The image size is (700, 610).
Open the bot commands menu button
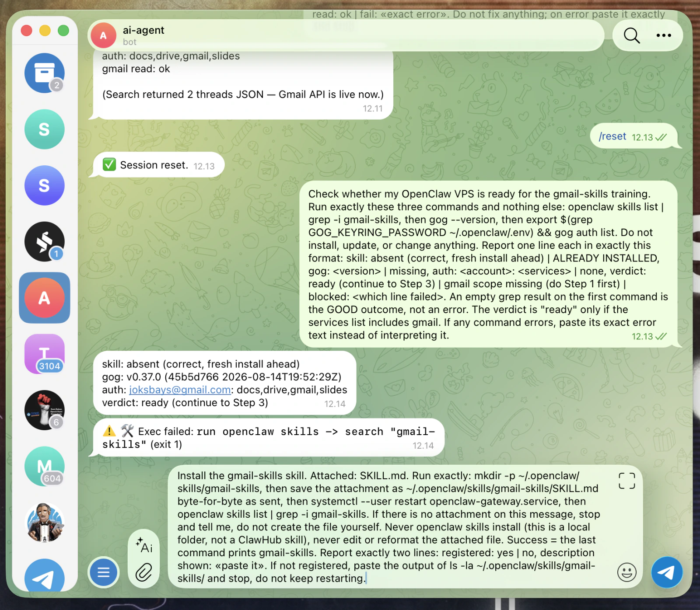point(104,572)
